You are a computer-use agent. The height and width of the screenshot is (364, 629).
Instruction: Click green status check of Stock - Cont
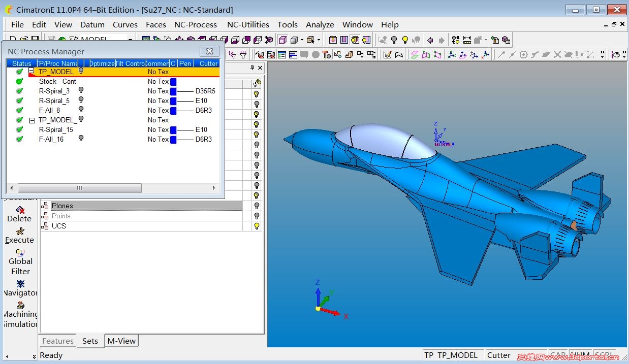click(x=19, y=81)
